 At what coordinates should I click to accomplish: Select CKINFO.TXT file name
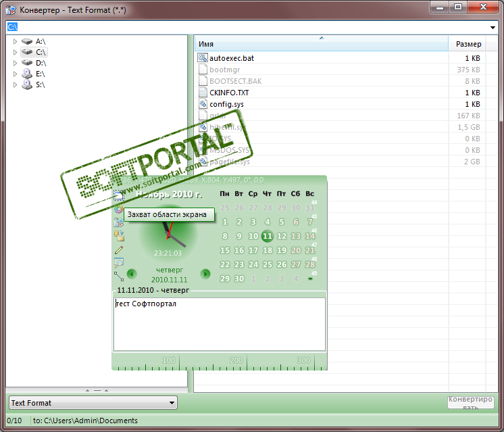229,93
